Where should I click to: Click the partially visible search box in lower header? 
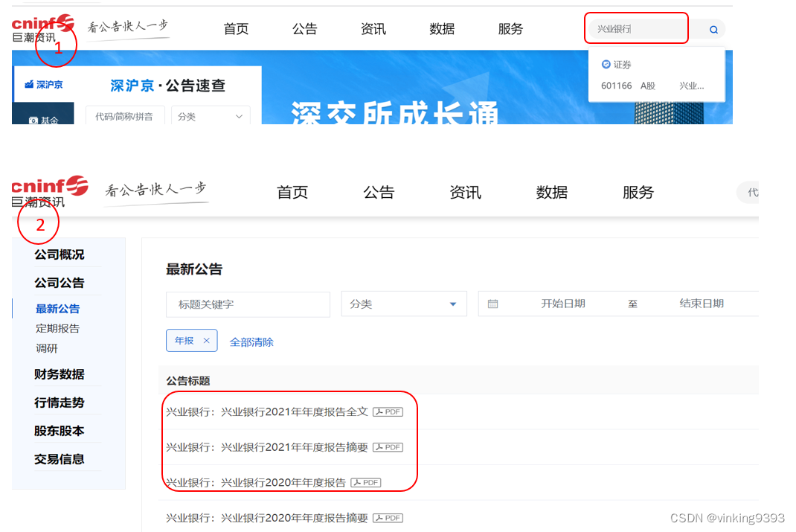click(748, 193)
